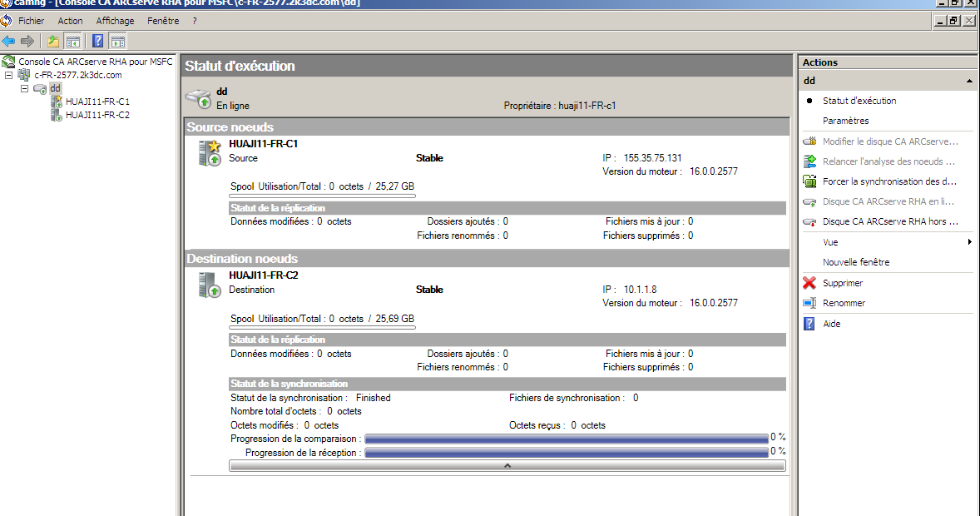Click the Aide action label
The image size is (980, 516).
pyautogui.click(x=831, y=324)
